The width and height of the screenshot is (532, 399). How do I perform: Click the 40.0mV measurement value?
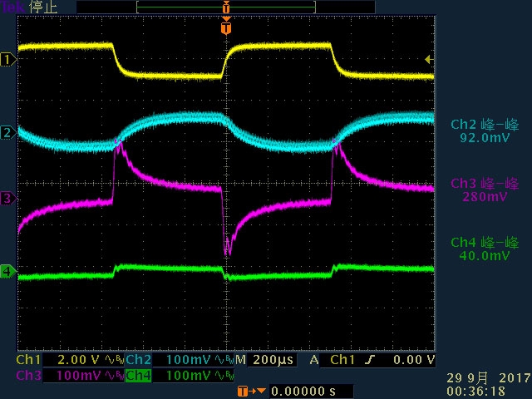485,255
